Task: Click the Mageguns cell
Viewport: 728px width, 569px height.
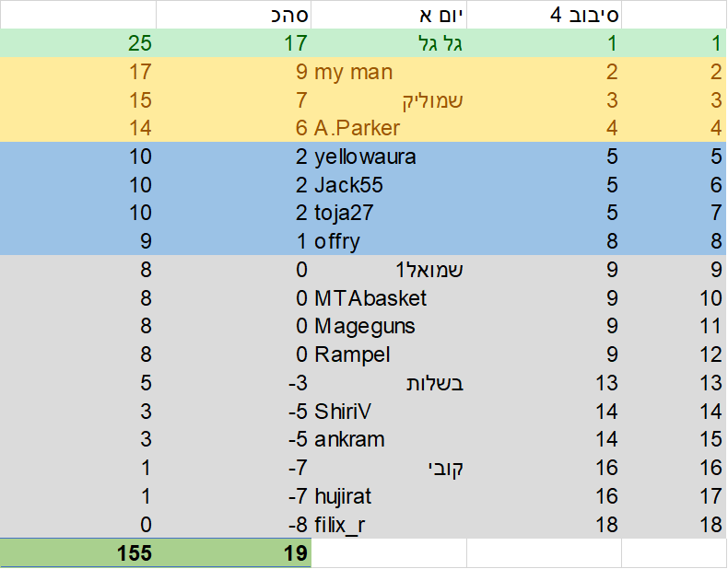Action: (389, 327)
